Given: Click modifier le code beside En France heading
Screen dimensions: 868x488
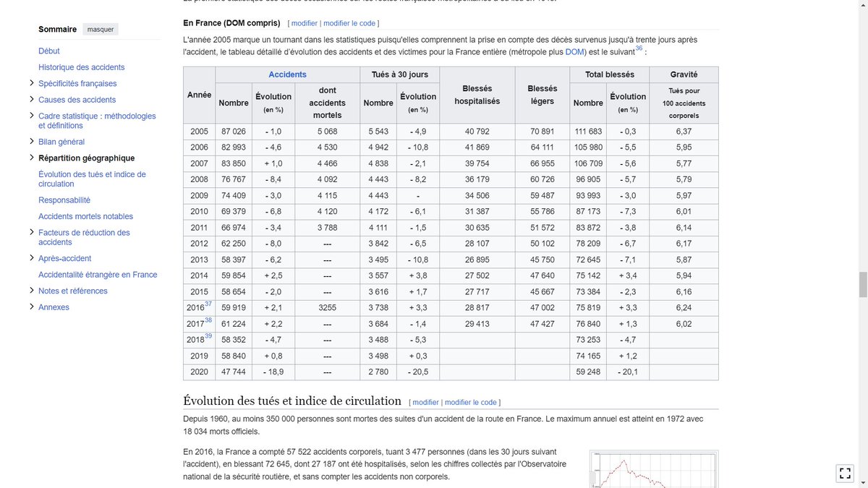Looking at the screenshot, I should (x=349, y=23).
